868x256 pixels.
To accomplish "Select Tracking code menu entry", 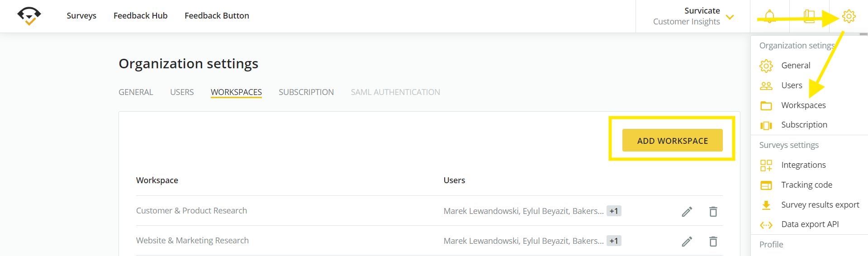I will point(806,185).
